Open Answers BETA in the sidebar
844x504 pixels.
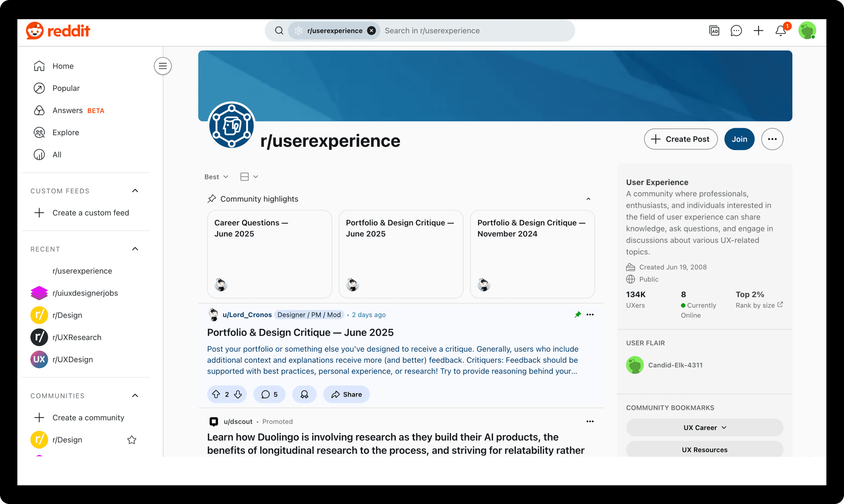point(86,110)
